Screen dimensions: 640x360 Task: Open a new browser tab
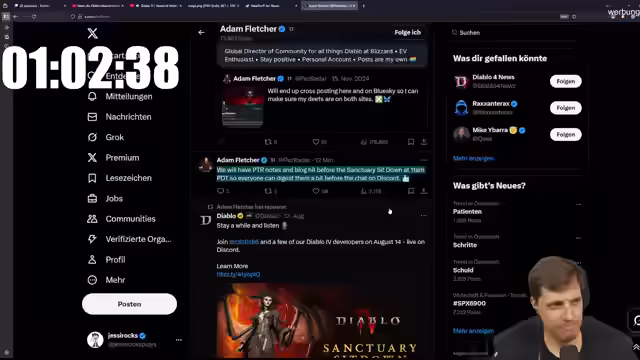[x=364, y=6]
